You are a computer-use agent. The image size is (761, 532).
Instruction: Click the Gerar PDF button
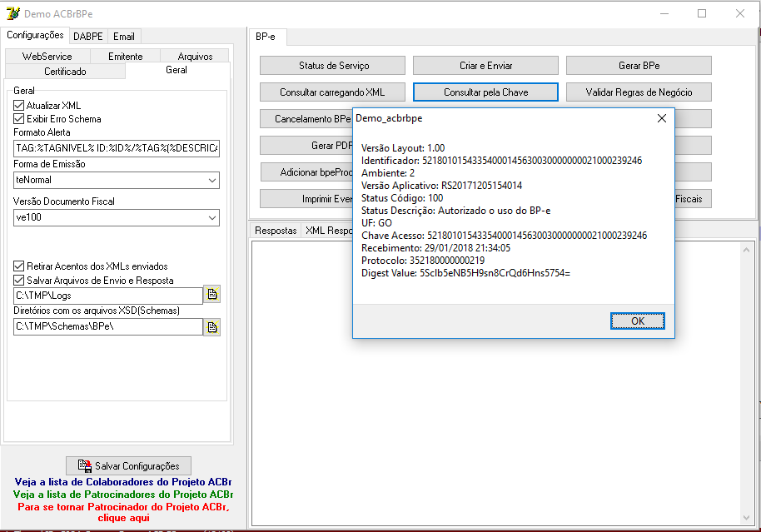pyautogui.click(x=306, y=146)
